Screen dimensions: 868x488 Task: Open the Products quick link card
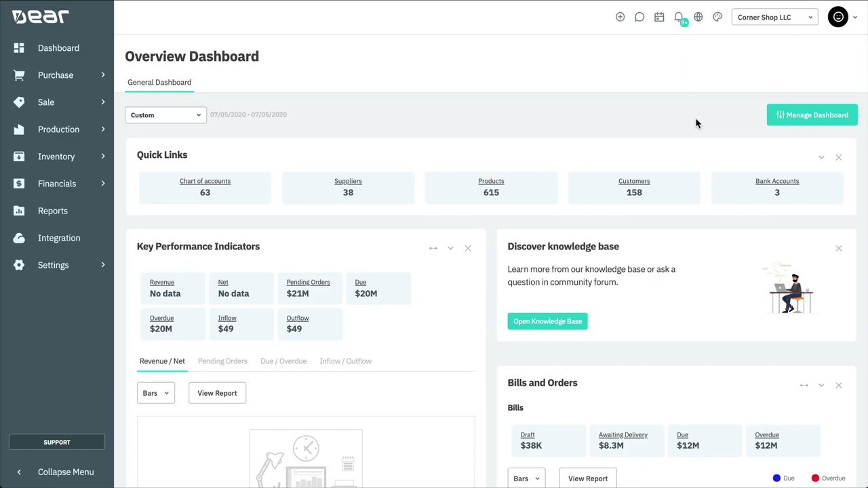491,187
